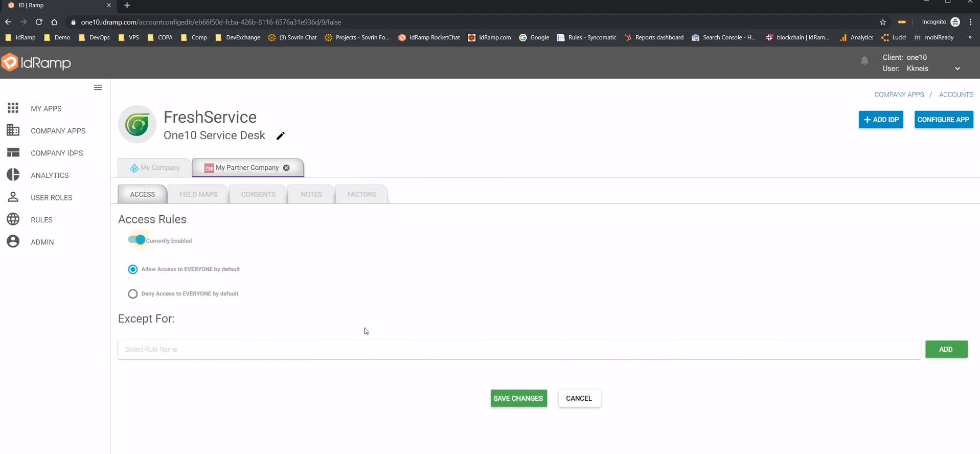Close the ID | Ramp browser tab

tap(109, 5)
